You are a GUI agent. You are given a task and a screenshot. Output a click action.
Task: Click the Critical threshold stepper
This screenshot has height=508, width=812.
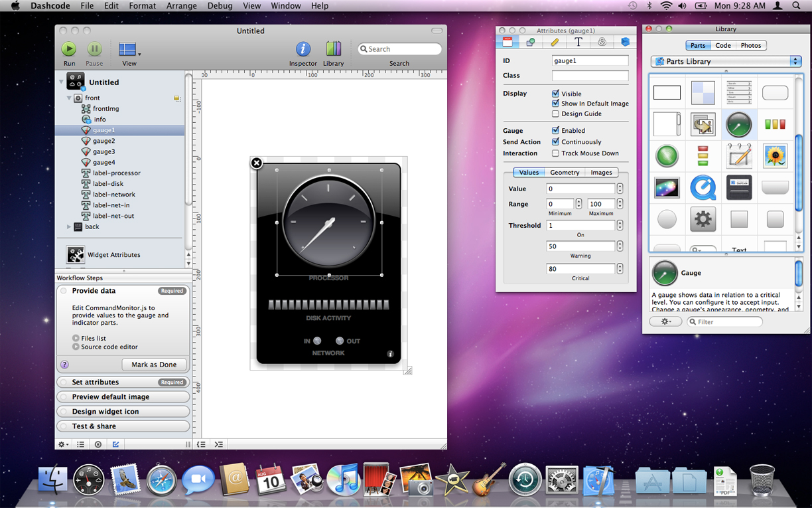(620, 269)
